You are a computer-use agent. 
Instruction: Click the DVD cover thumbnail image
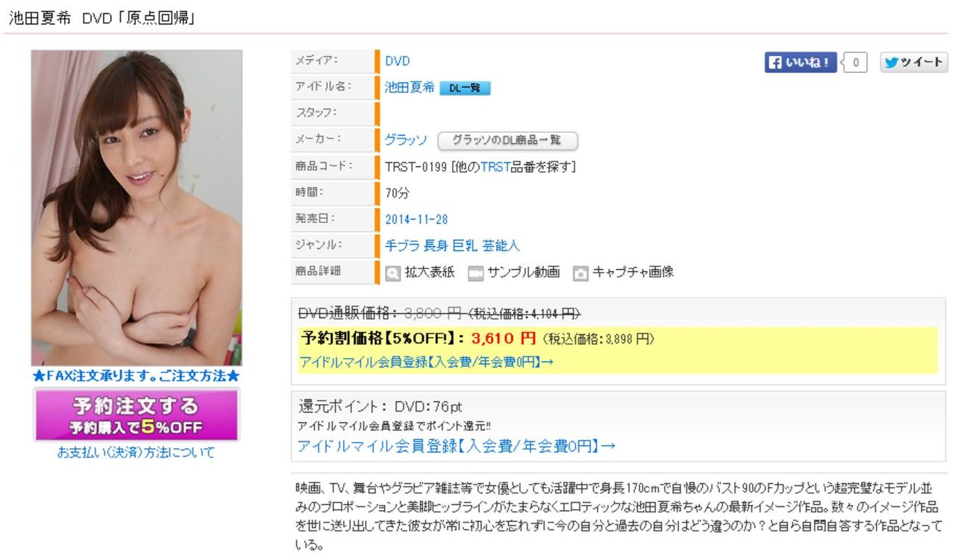[137, 208]
